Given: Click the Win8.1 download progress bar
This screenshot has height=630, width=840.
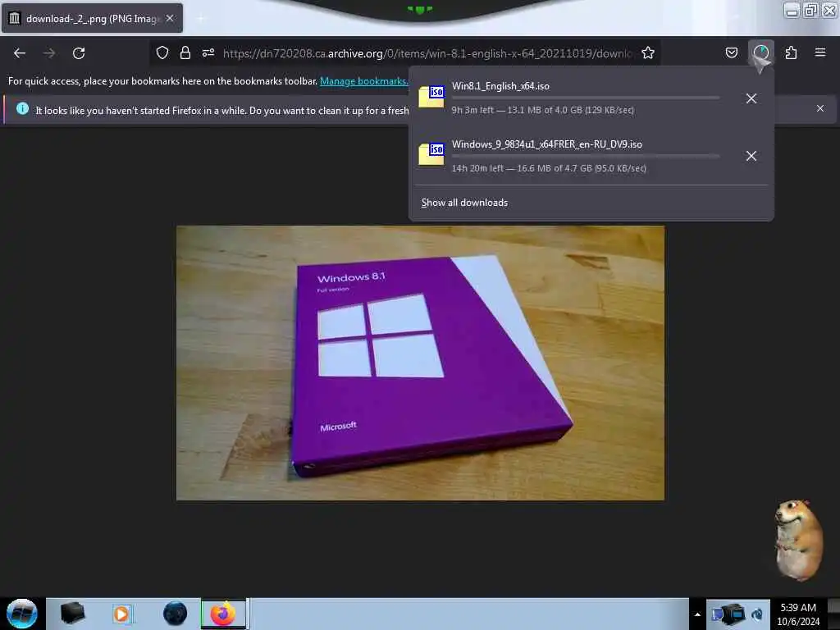Looking at the screenshot, I should click(586, 98).
